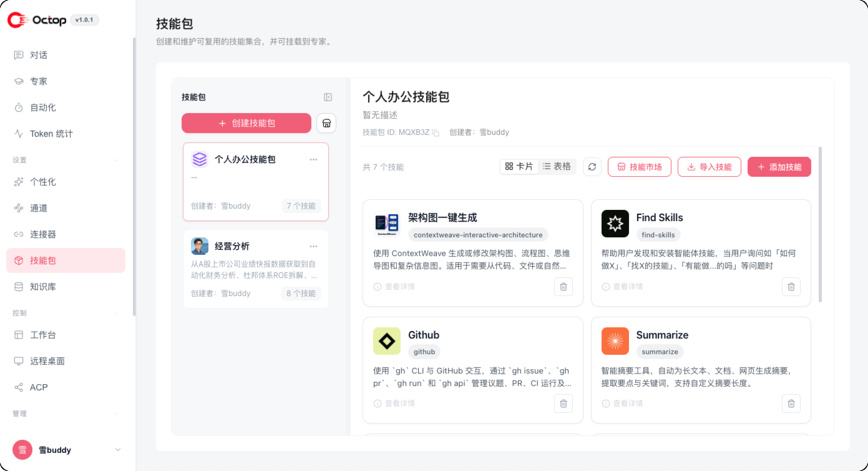Switch to 表格 table view
Image resolution: width=868 pixels, height=471 pixels.
[557, 167]
